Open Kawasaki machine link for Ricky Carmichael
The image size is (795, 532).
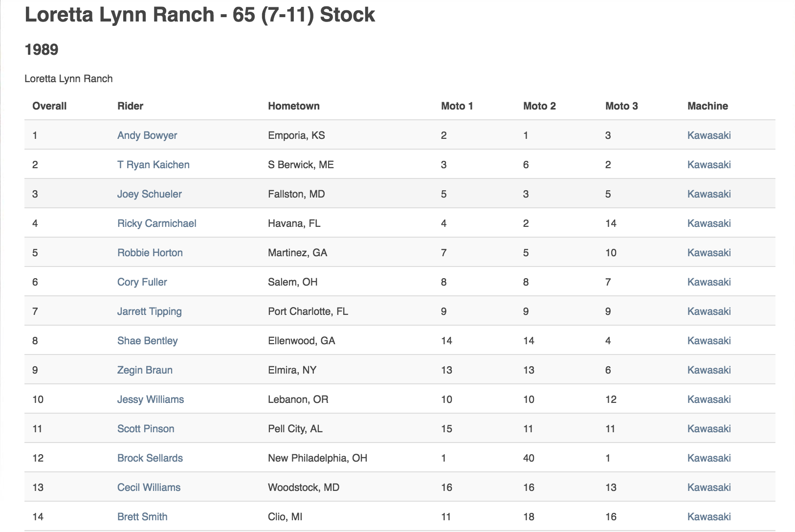709,223
